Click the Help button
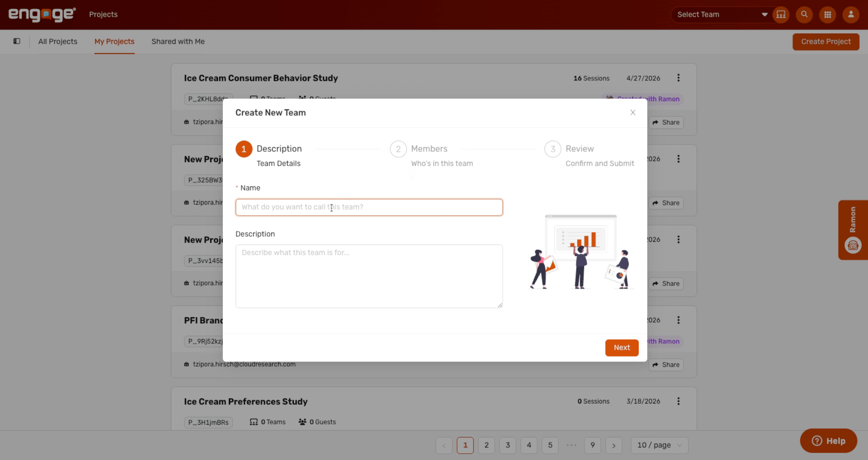Image resolution: width=868 pixels, height=460 pixels. click(828, 441)
